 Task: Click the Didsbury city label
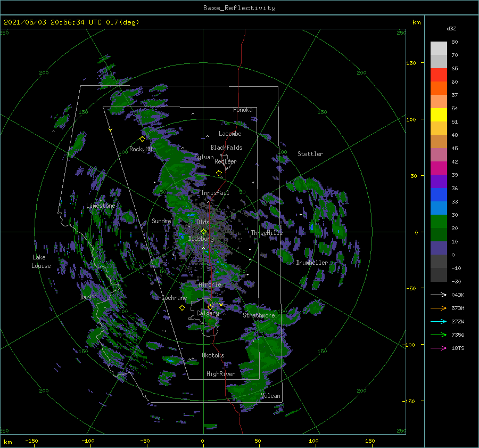point(201,239)
